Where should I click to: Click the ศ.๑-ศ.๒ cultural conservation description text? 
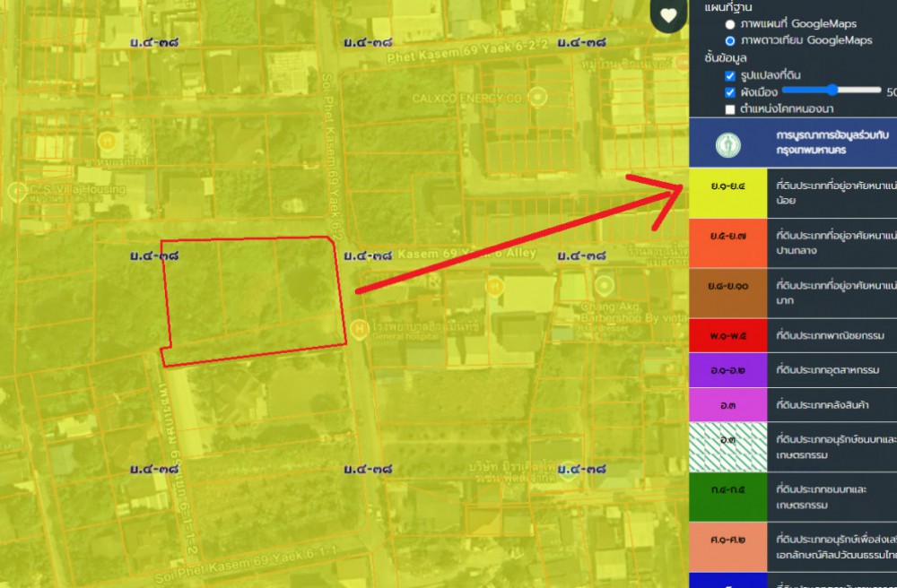(x=836, y=547)
